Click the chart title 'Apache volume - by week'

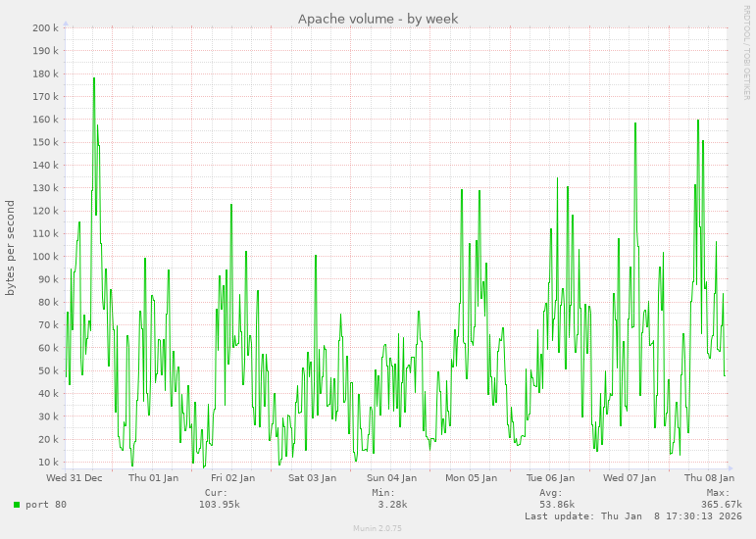378,19
